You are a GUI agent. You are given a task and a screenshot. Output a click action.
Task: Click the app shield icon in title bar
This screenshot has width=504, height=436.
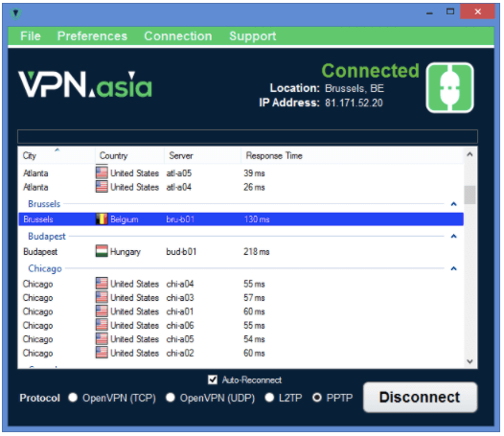pyautogui.click(x=15, y=13)
